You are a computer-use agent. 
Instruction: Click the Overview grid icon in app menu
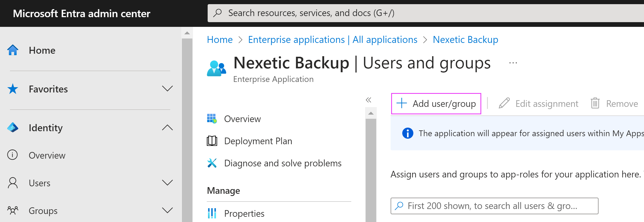pos(212,118)
